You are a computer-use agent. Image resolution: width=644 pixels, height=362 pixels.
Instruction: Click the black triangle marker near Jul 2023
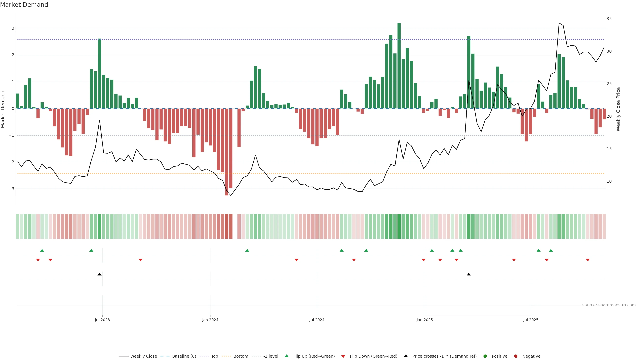(x=99, y=274)
